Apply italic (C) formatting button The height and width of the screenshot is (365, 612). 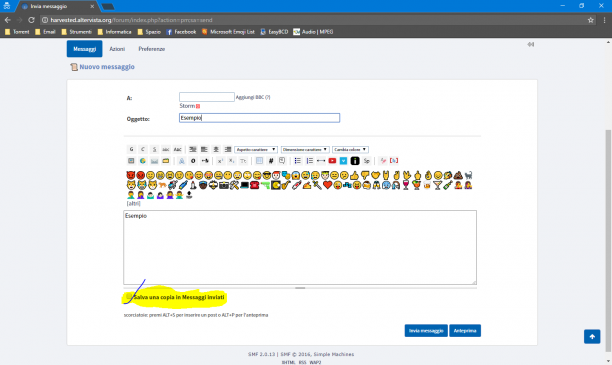point(143,149)
